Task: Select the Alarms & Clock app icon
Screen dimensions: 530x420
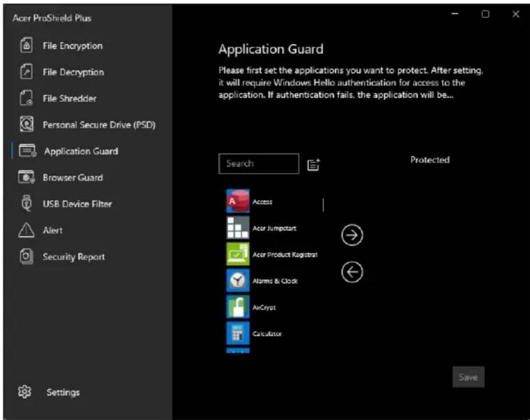Action: 238,280
